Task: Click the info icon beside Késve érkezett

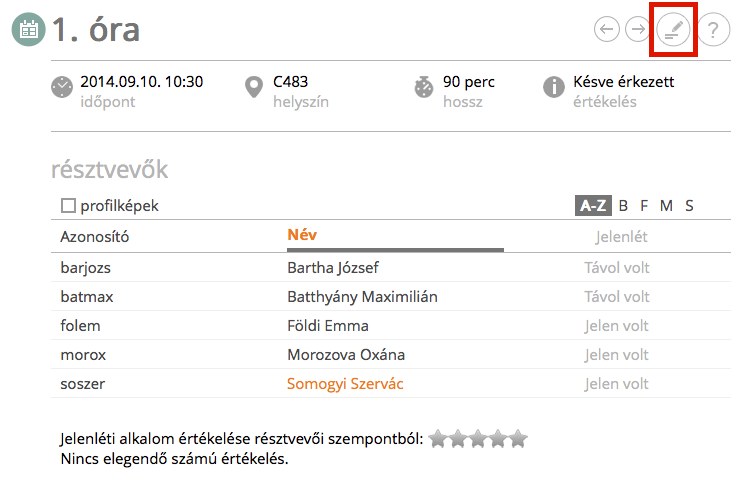Action: tap(554, 87)
